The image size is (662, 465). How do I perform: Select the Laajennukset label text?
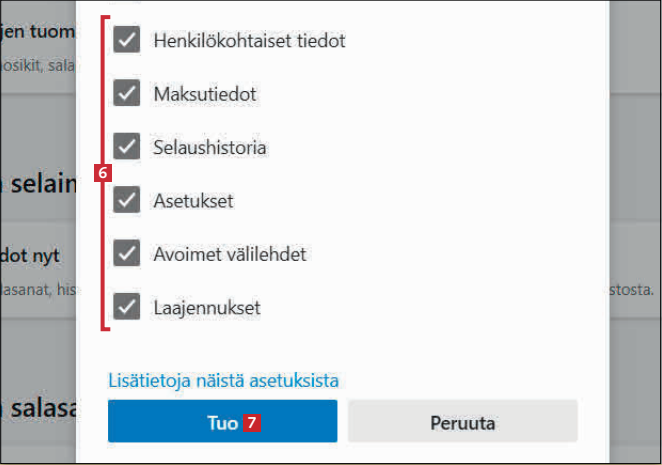point(207,308)
